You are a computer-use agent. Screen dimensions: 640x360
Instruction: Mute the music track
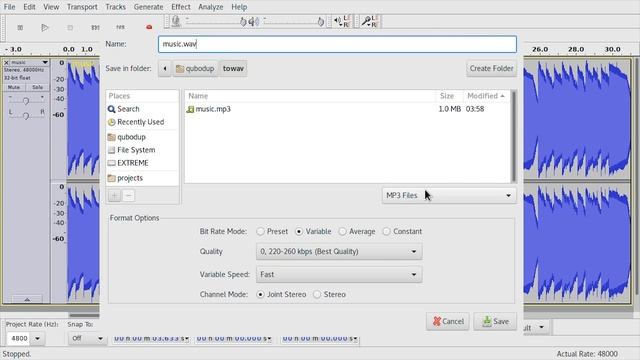coord(14,87)
